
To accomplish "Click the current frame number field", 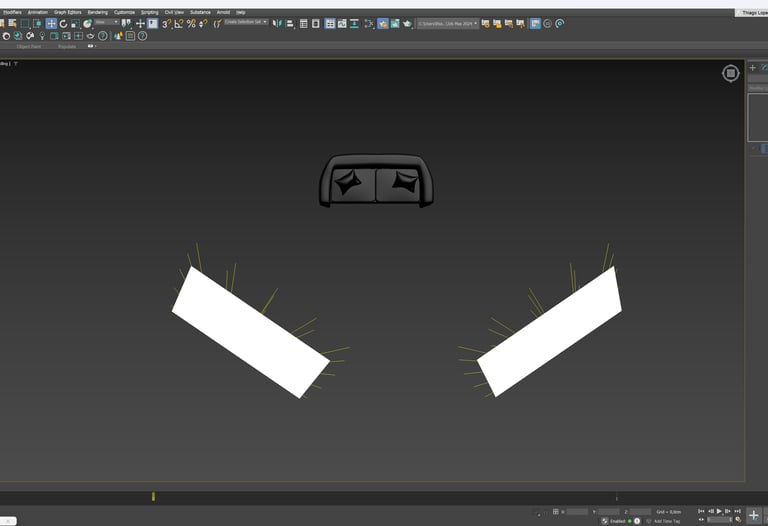I will tap(720, 520).
